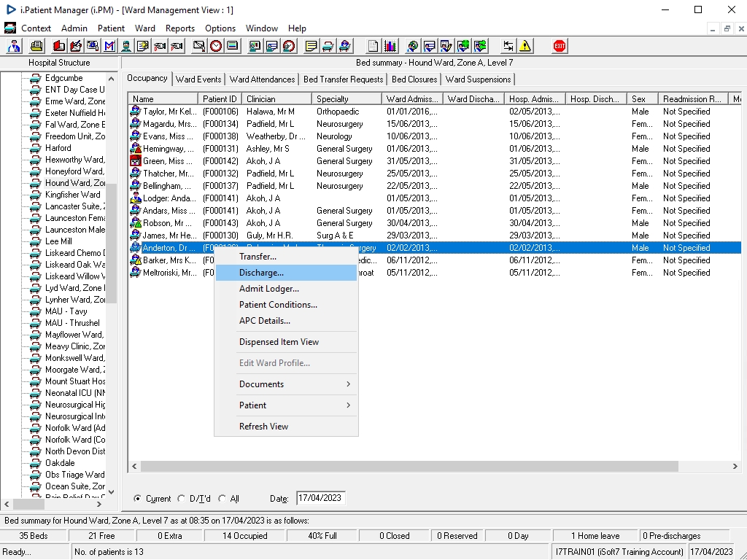Click the Hospital Structure scroll-up arrow
Image resolution: width=747 pixels, height=560 pixels.
click(x=111, y=79)
